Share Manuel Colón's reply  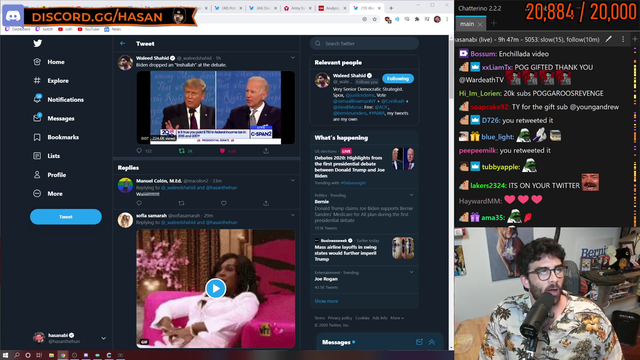[x=266, y=203]
